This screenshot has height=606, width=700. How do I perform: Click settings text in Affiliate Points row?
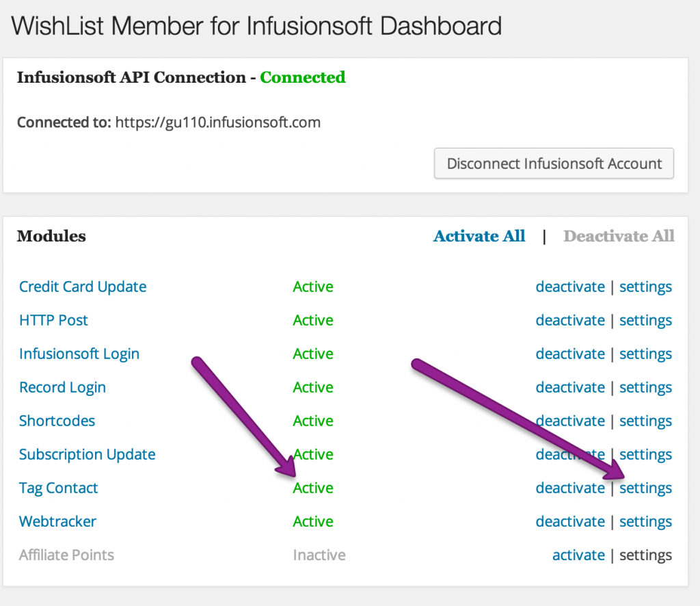point(645,555)
